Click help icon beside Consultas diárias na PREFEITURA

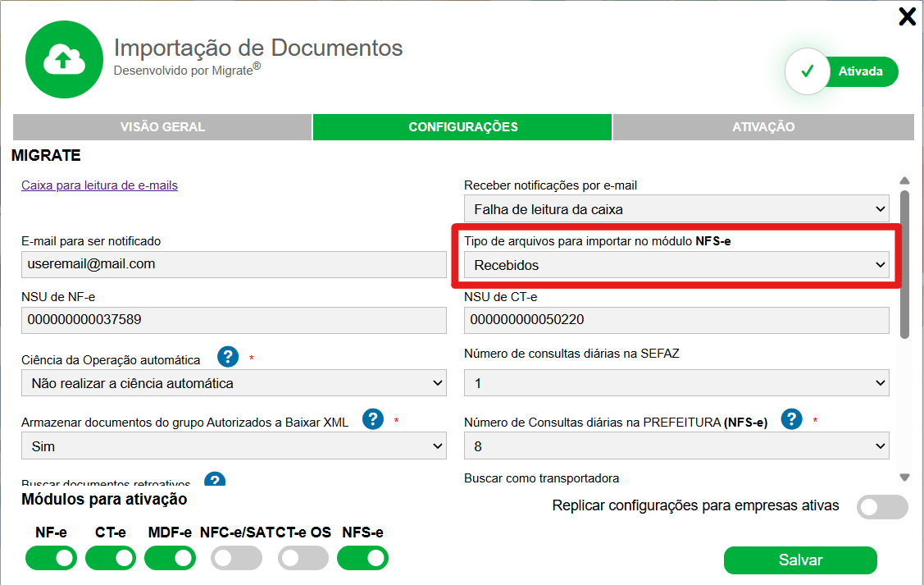click(x=791, y=419)
